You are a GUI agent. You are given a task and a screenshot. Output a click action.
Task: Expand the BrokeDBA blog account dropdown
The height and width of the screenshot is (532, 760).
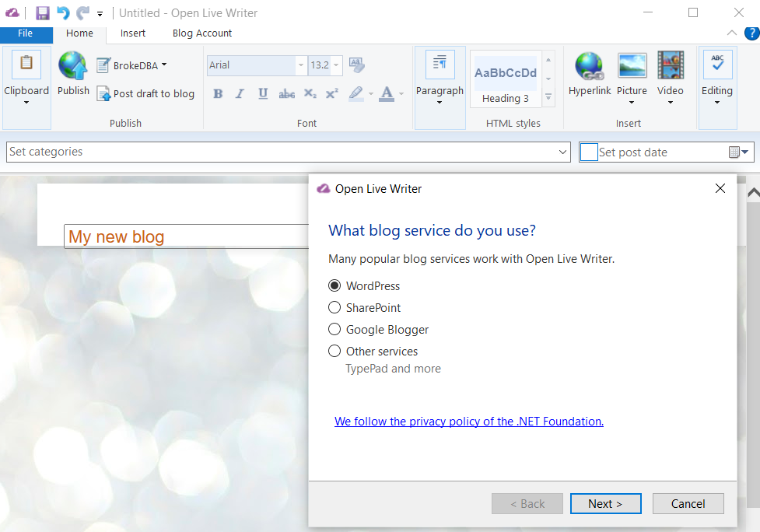(164, 65)
